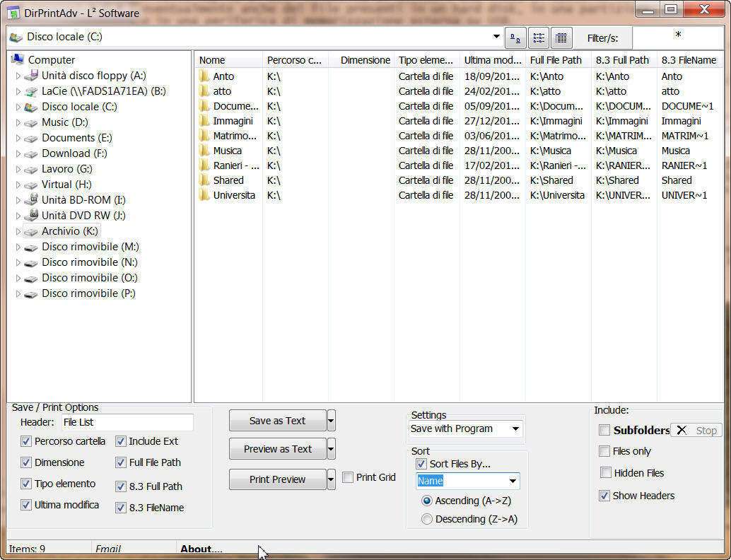The image size is (731, 560).
Task: Click the Shared folder icon
Action: (x=204, y=180)
